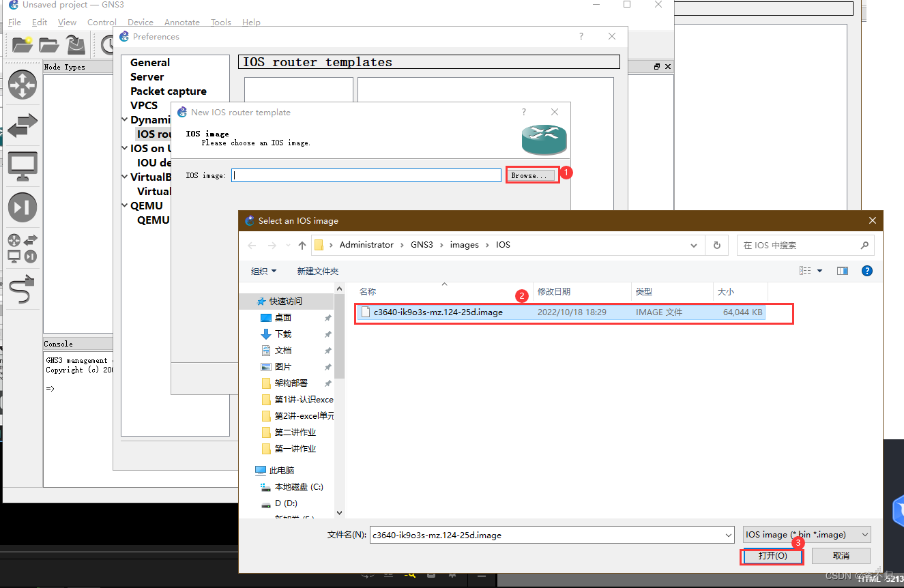
Task: Click the images breadcrumb in address bar
Action: 464,245
